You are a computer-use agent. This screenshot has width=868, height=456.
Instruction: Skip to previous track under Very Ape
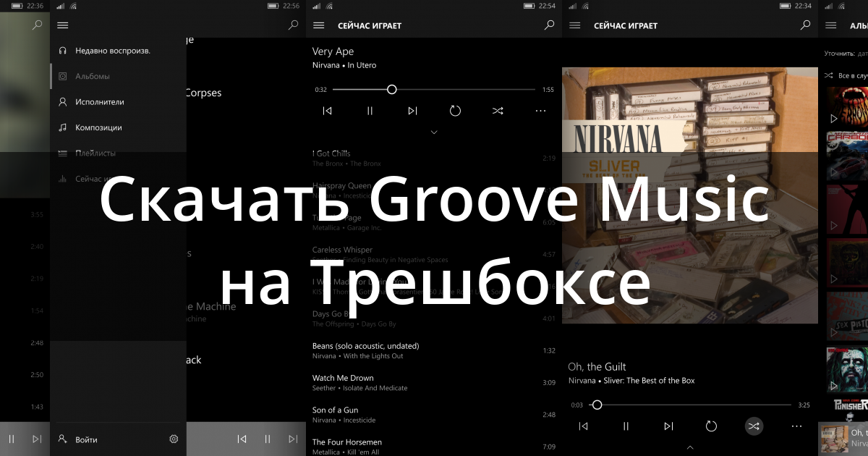pos(327,111)
